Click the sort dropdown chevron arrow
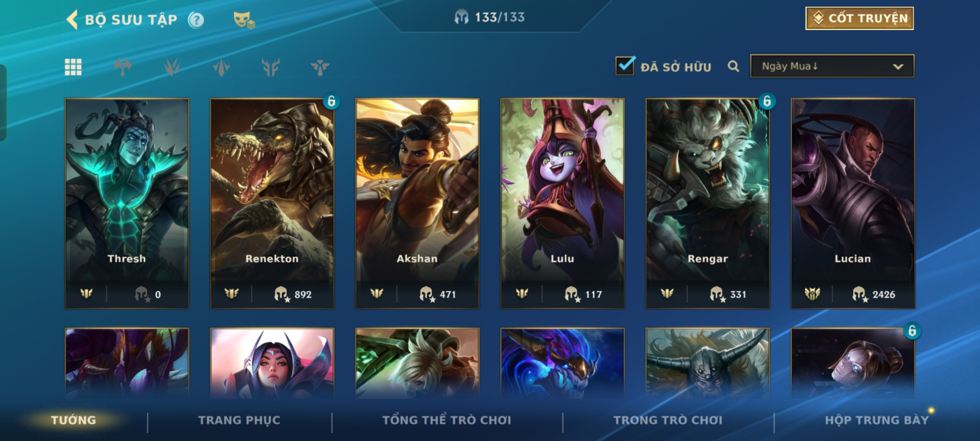The width and height of the screenshot is (980, 441). 898,67
